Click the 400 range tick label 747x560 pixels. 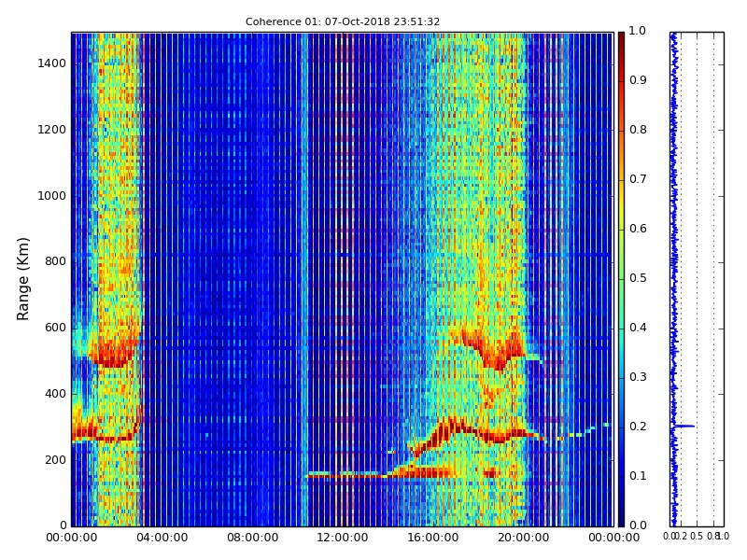pos(55,394)
